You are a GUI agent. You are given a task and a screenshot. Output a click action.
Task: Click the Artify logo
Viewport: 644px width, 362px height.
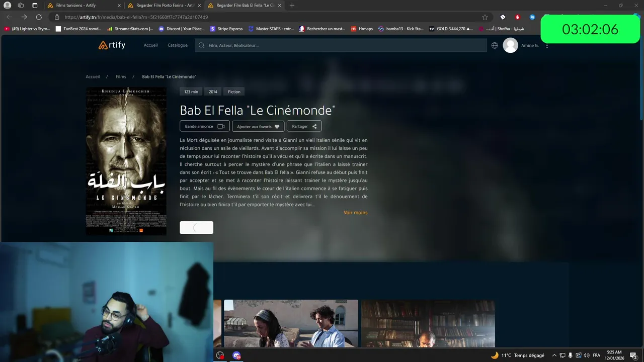[x=112, y=45]
